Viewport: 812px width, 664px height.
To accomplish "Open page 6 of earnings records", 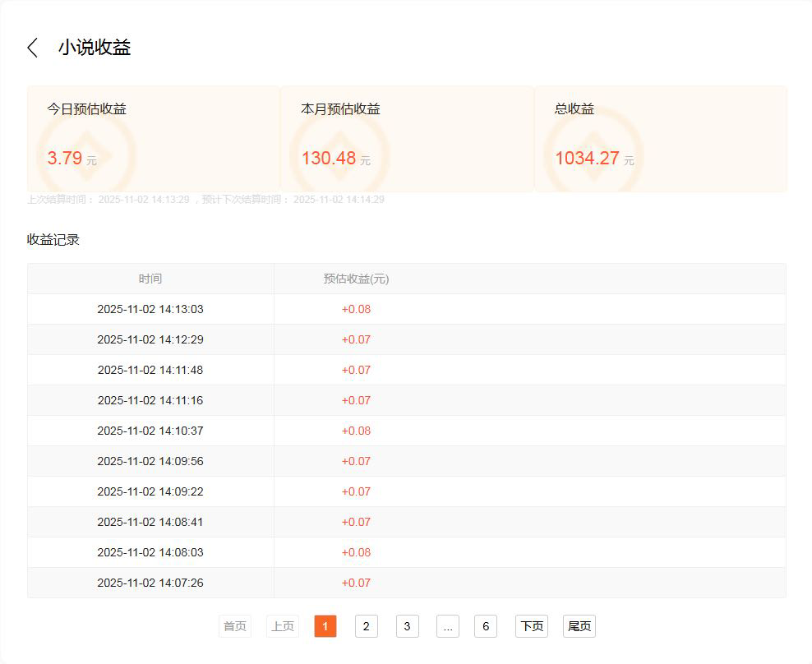I will click(485, 626).
